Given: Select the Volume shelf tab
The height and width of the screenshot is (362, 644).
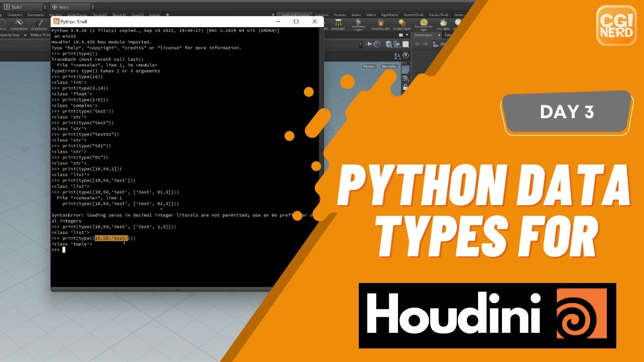Looking at the screenshot, I should pyautogui.click(x=154, y=15).
